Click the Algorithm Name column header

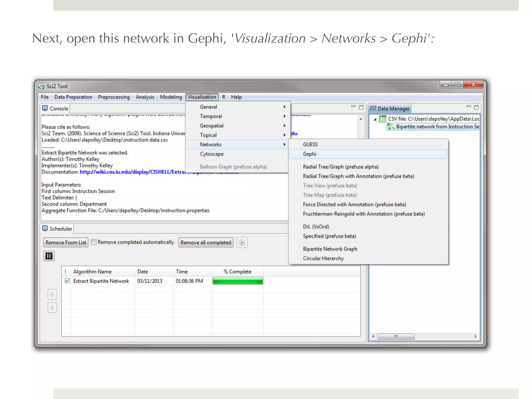103,271
